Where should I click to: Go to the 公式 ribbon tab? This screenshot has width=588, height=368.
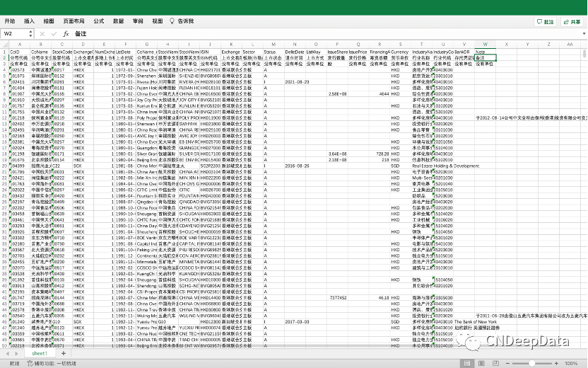(99, 21)
